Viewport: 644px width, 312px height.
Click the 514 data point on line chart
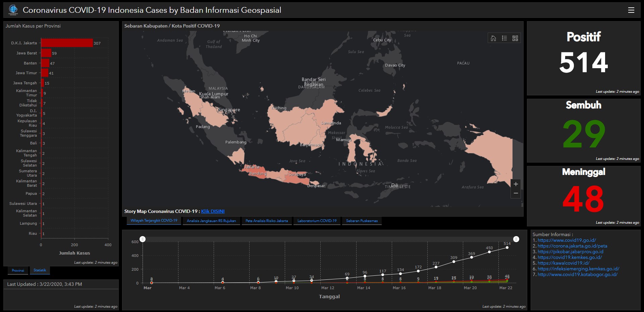pos(507,248)
